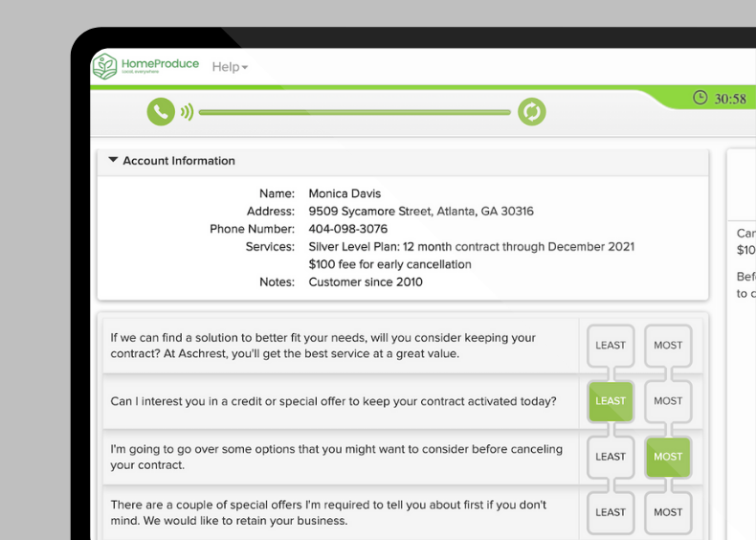Click the green call progress bar
This screenshot has width=756, height=540.
click(x=354, y=112)
